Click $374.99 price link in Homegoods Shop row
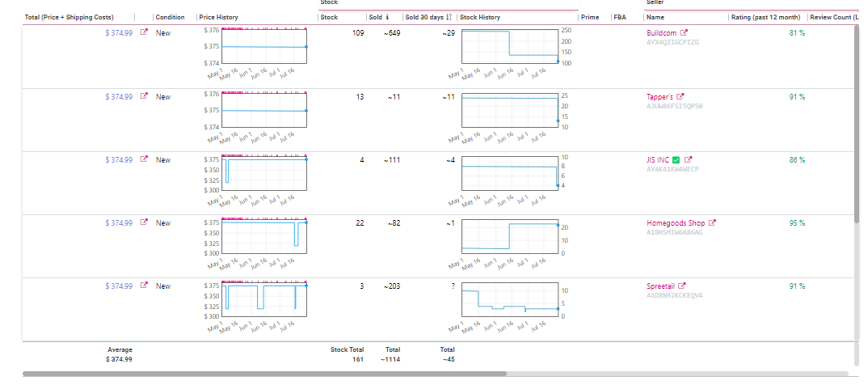The width and height of the screenshot is (868, 385). click(x=119, y=222)
